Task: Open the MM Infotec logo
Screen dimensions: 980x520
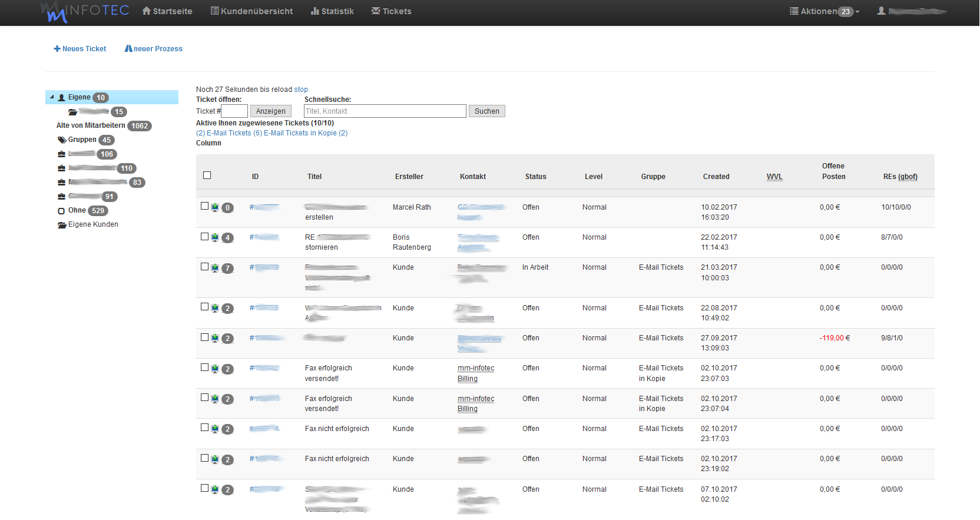Action: click(x=85, y=12)
